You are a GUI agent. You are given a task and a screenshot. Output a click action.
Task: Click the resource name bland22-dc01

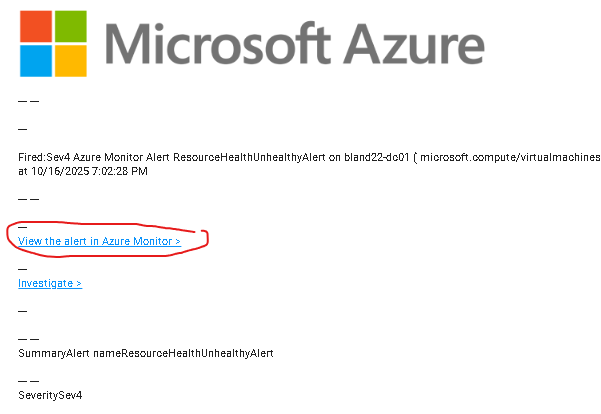(377, 158)
